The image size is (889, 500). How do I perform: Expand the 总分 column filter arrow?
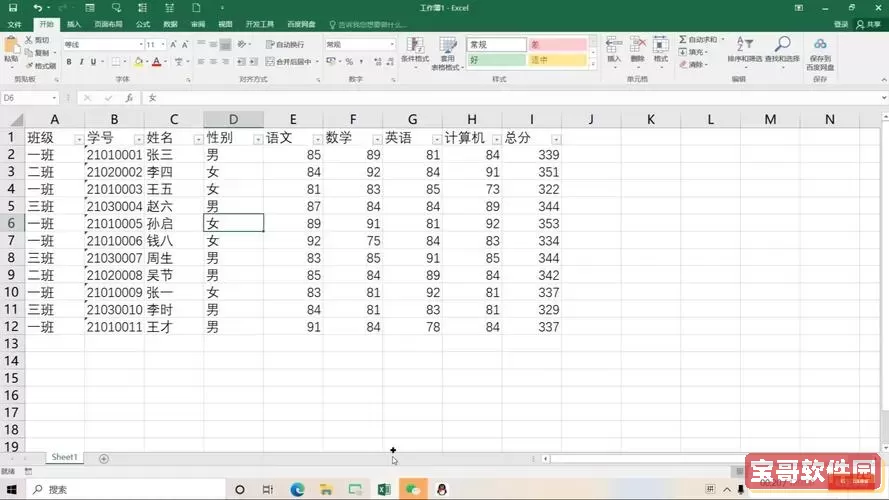pyautogui.click(x=555, y=139)
